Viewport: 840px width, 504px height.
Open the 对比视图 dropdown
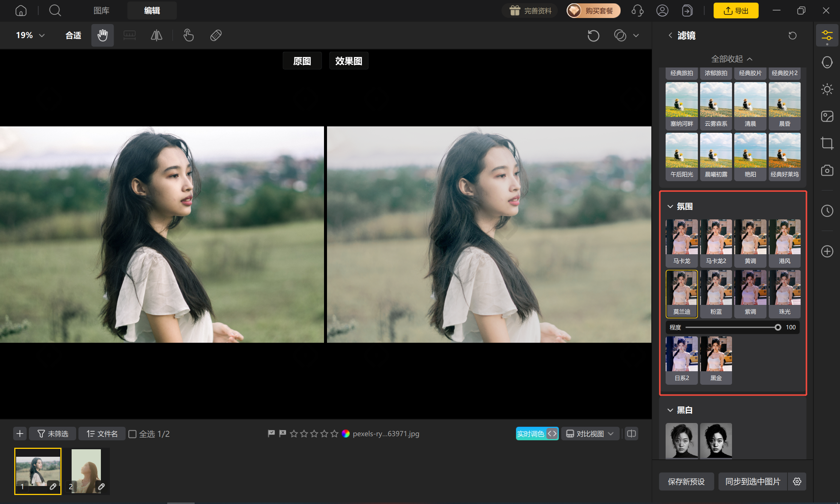click(x=590, y=434)
